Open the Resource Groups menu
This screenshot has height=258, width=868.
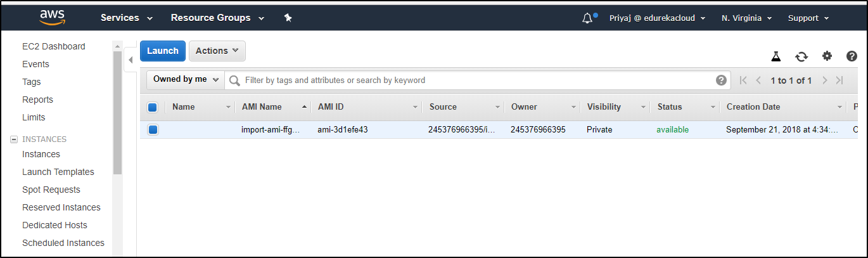click(217, 18)
